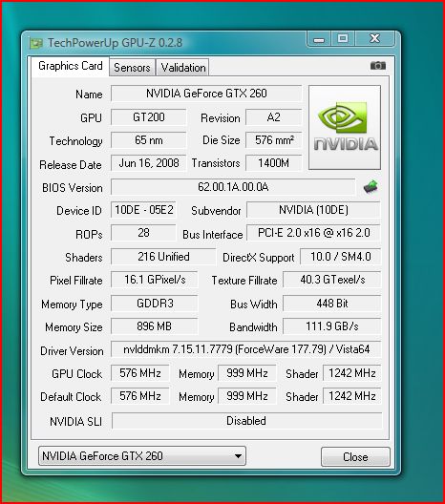
Task: Click the Texture Fillrate field 40.3 GTexel/s
Action: tap(332, 280)
